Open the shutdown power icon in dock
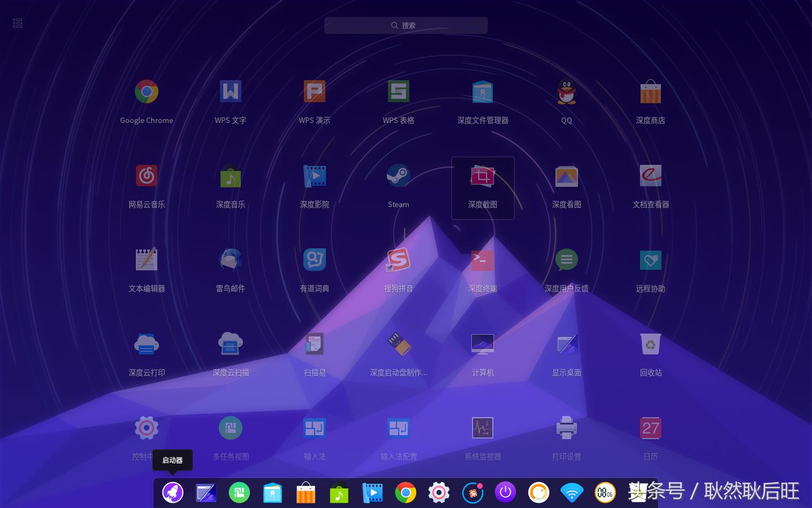The width and height of the screenshot is (812, 508). [506, 492]
